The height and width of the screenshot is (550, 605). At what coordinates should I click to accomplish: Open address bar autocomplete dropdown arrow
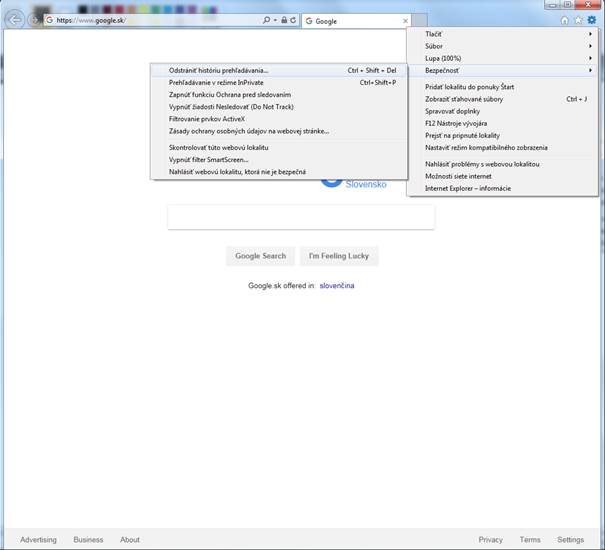coord(275,20)
